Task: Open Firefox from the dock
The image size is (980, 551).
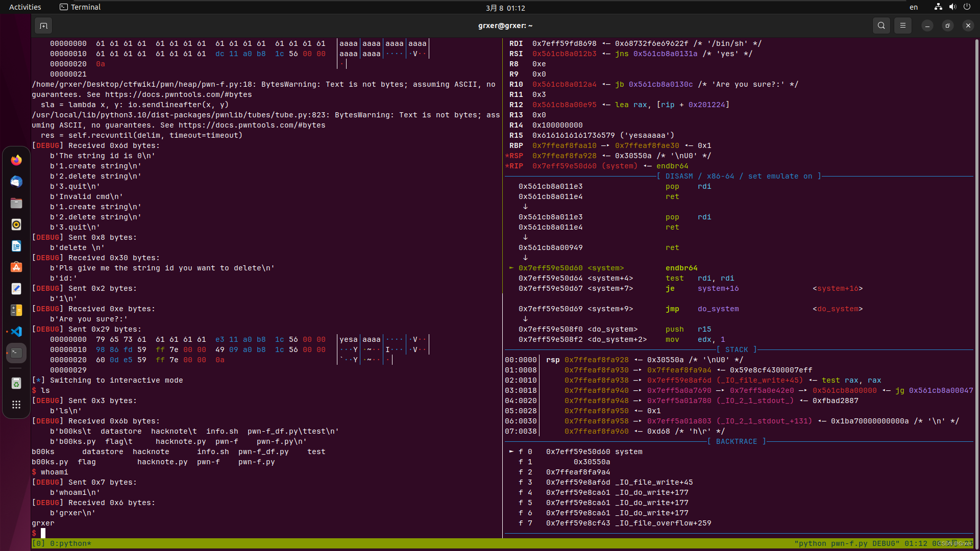Action: (x=16, y=160)
